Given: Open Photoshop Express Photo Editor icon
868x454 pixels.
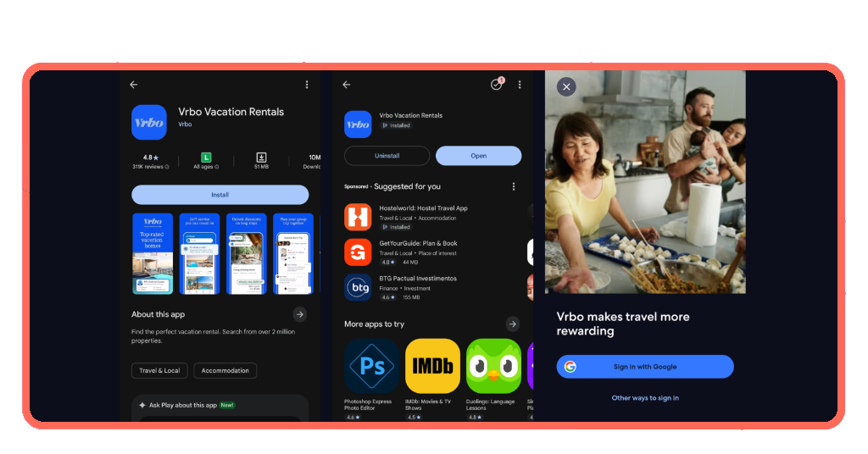Looking at the screenshot, I should [371, 366].
